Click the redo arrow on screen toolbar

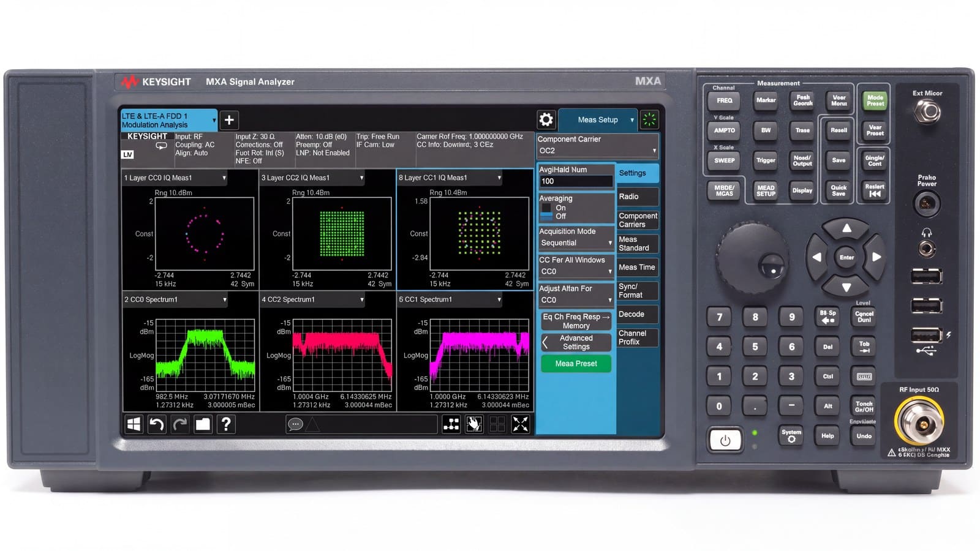pos(179,424)
